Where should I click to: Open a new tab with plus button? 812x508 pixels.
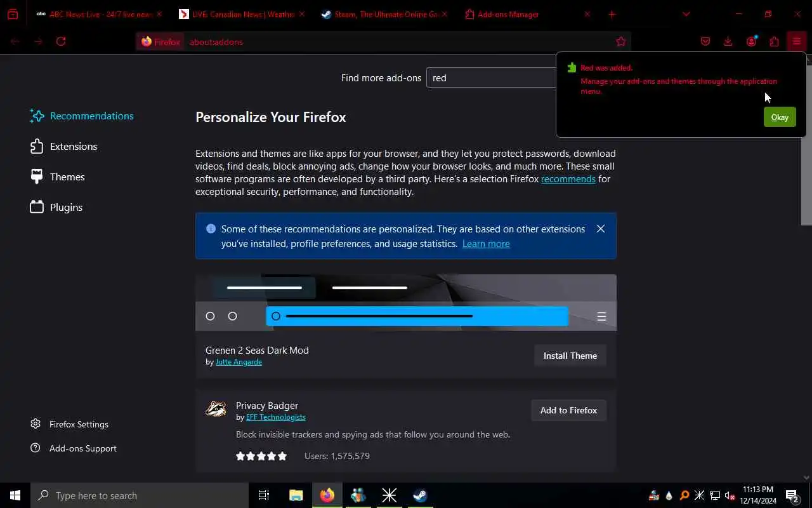coord(612,14)
